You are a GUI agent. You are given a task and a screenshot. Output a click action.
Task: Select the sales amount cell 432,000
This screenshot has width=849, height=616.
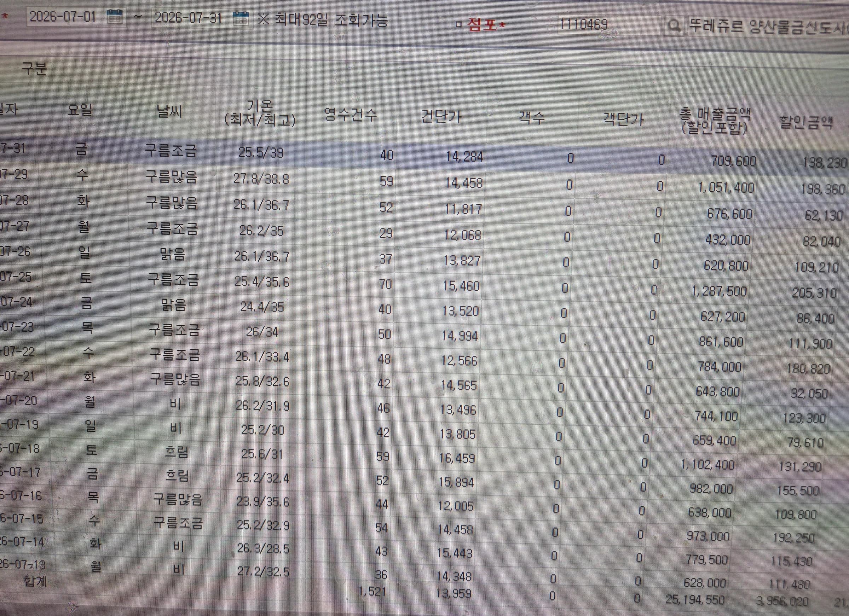tap(728, 240)
